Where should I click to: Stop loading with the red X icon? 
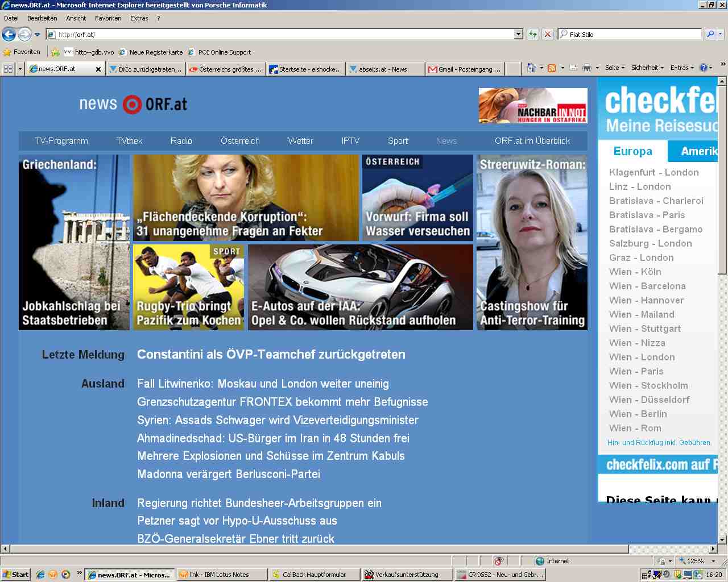point(548,35)
